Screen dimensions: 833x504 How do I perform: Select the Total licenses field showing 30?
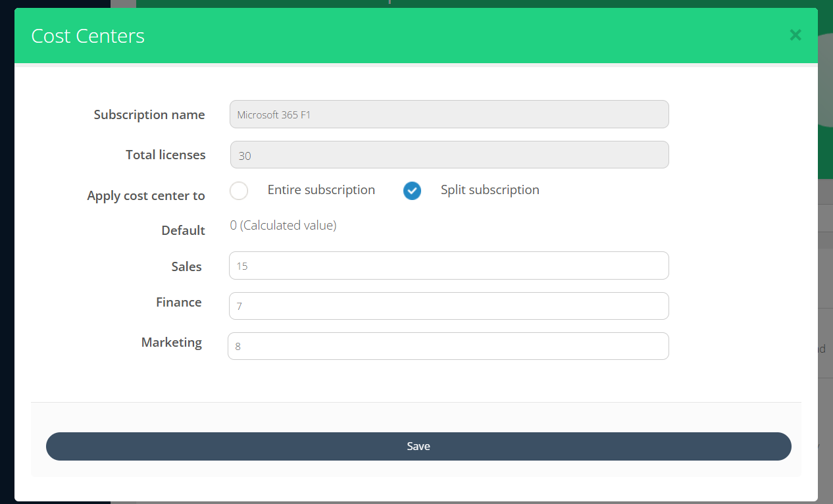point(449,155)
